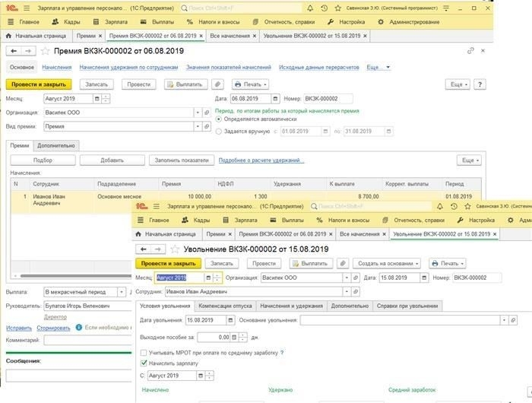
Task: Open Подробнее о расчете удержаний link
Action: click(261, 160)
